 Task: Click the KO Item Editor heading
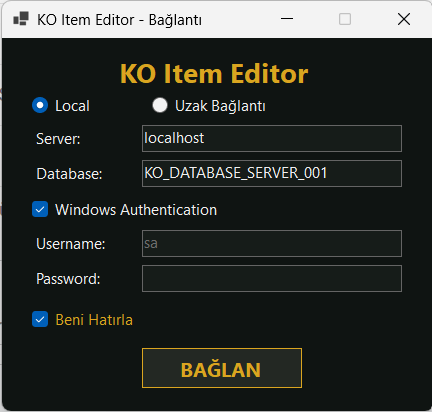[214, 74]
